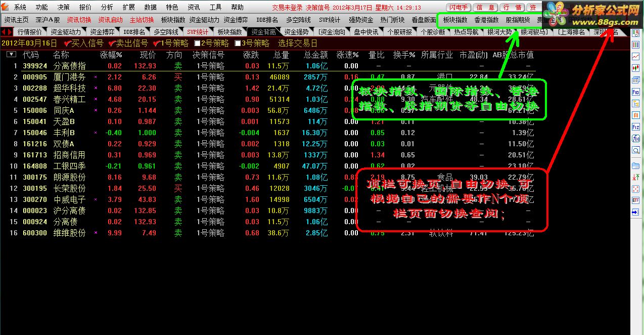
Task: Open the colored grid table icon in the right sidebar
Action: click(x=635, y=46)
